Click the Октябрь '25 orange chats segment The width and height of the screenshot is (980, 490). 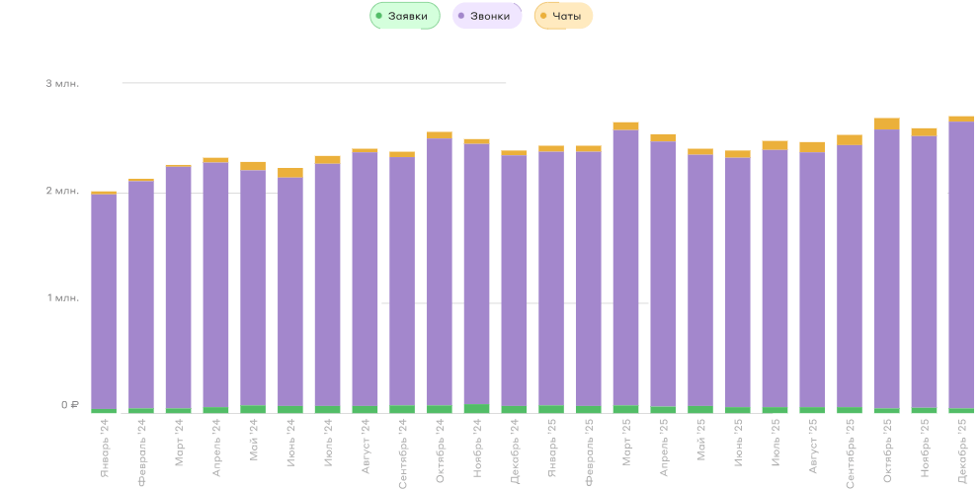(x=887, y=123)
